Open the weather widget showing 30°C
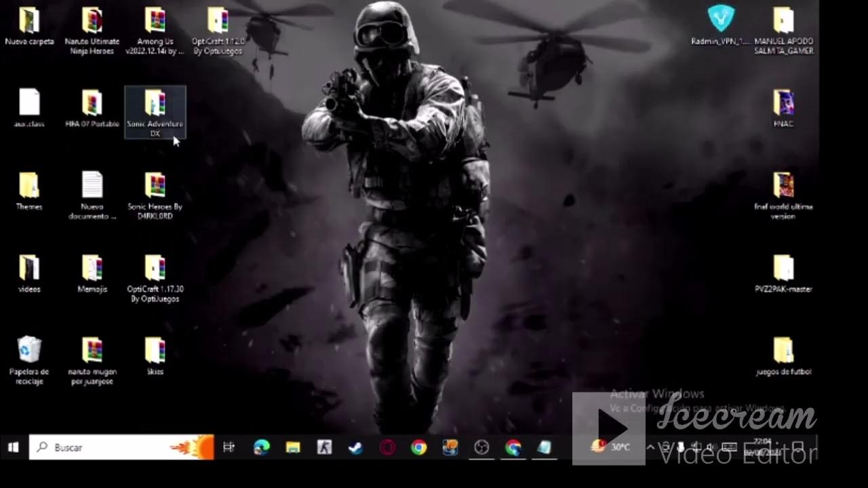This screenshot has width=868, height=488. tap(610, 447)
